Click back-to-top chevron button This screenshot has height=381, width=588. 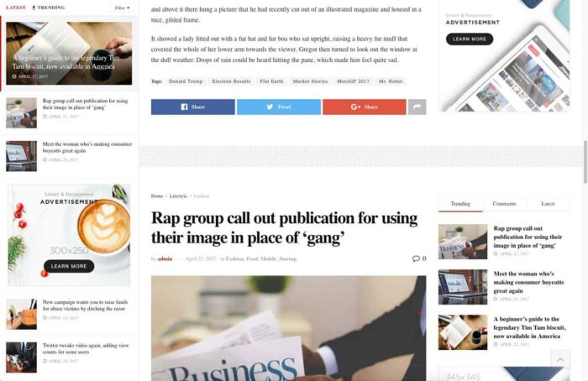pos(560,360)
